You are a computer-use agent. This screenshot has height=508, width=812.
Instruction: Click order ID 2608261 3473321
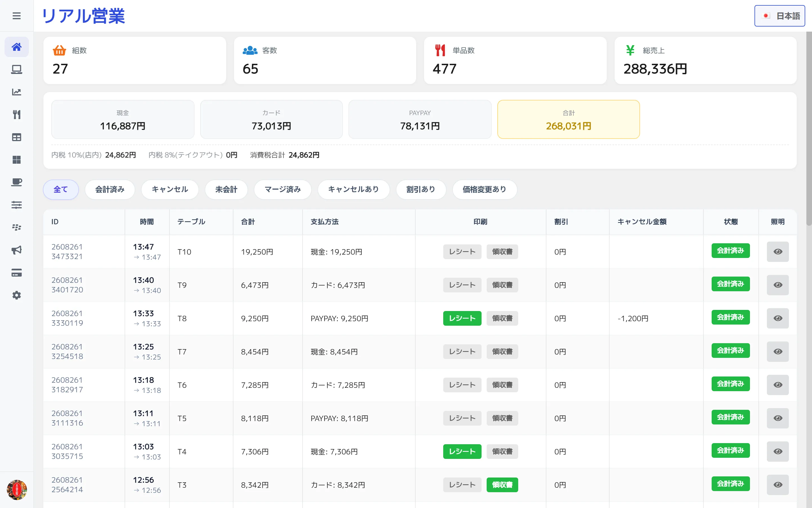(67, 252)
